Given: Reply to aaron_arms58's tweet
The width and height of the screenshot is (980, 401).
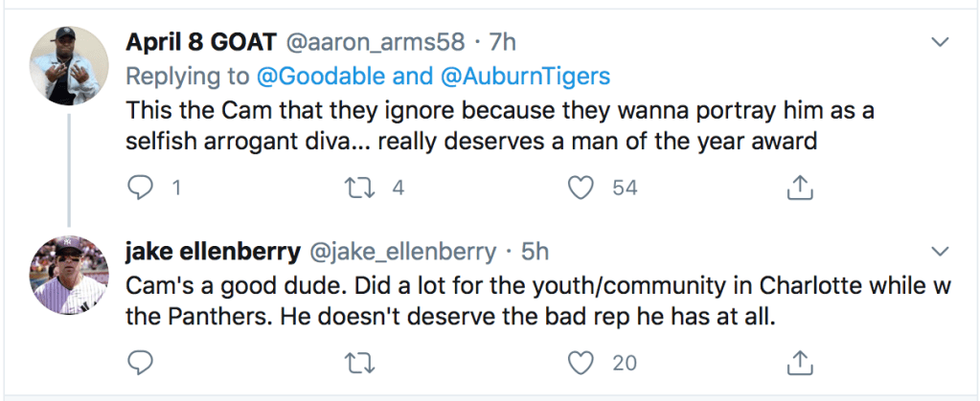Looking at the screenshot, I should [141, 188].
